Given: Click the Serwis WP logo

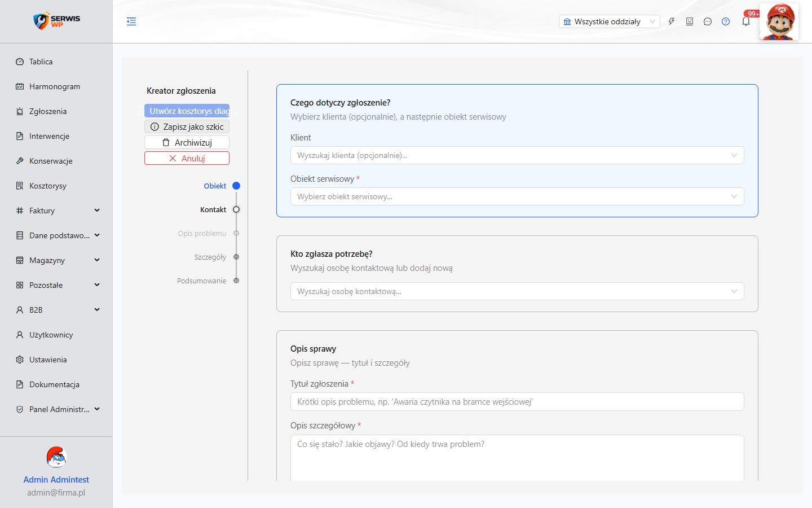Looking at the screenshot, I should 56,21.
